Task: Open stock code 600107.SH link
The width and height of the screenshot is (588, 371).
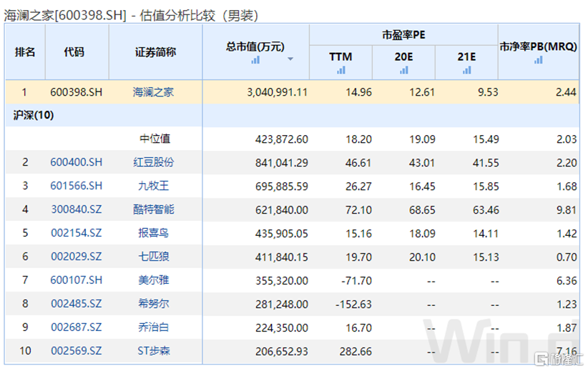Action: click(76, 280)
